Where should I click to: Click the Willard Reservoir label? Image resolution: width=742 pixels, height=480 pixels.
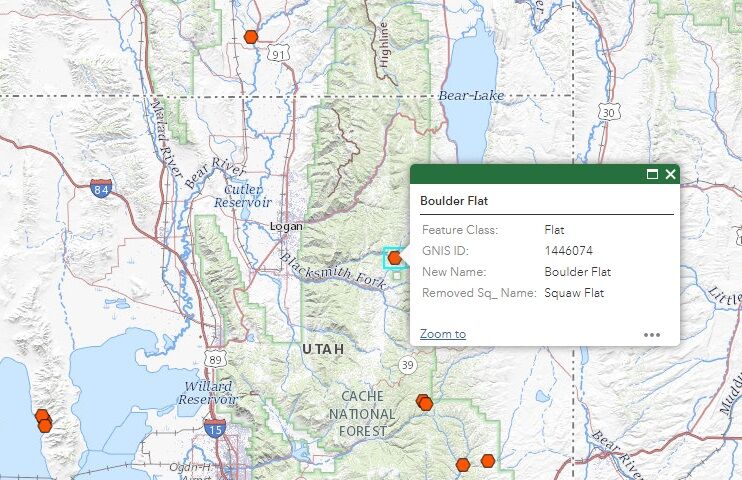[208, 393]
